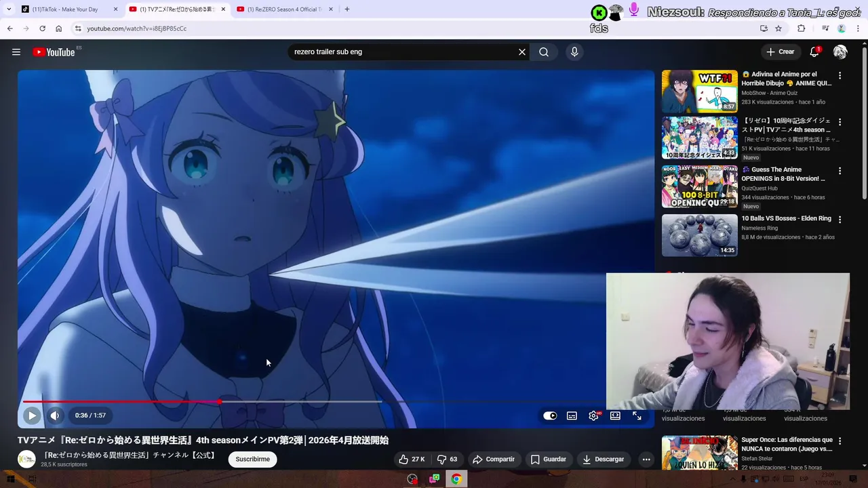The height and width of the screenshot is (488, 868).
Task: Open the round dark recording app in taskbar
Action: pyautogui.click(x=412, y=479)
